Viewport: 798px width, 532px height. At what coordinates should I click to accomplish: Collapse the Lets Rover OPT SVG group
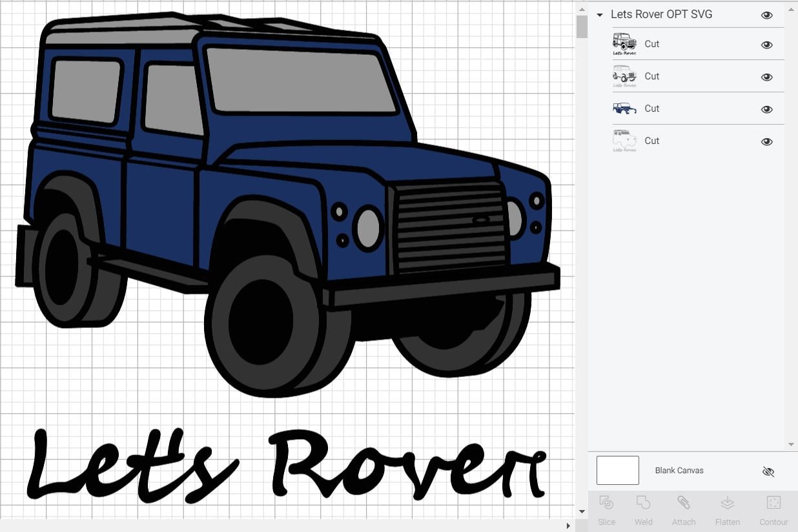(x=599, y=14)
